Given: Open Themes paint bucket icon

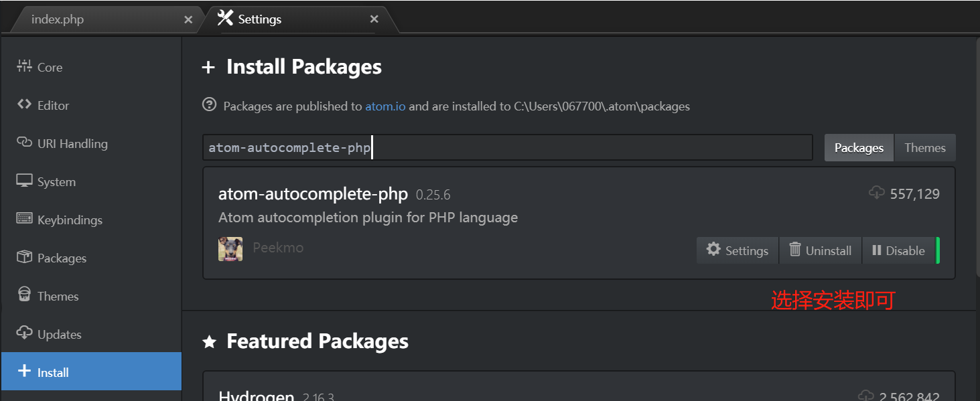Looking at the screenshot, I should click(24, 295).
